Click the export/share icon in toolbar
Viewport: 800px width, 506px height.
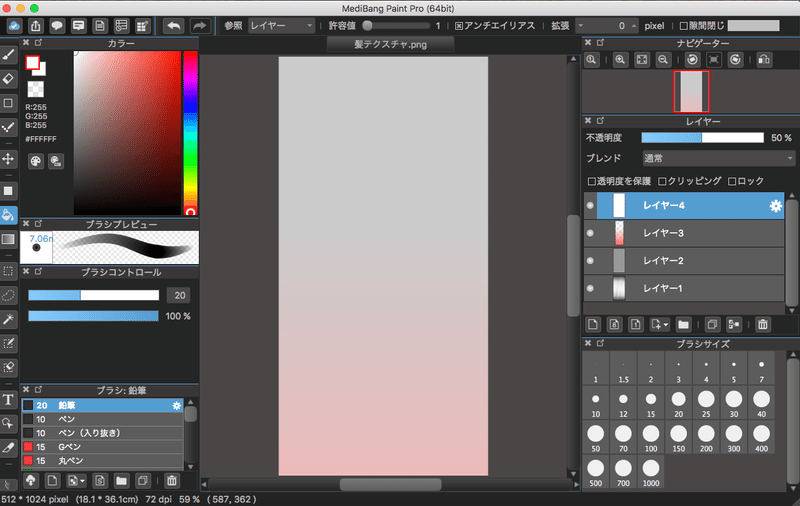35,26
